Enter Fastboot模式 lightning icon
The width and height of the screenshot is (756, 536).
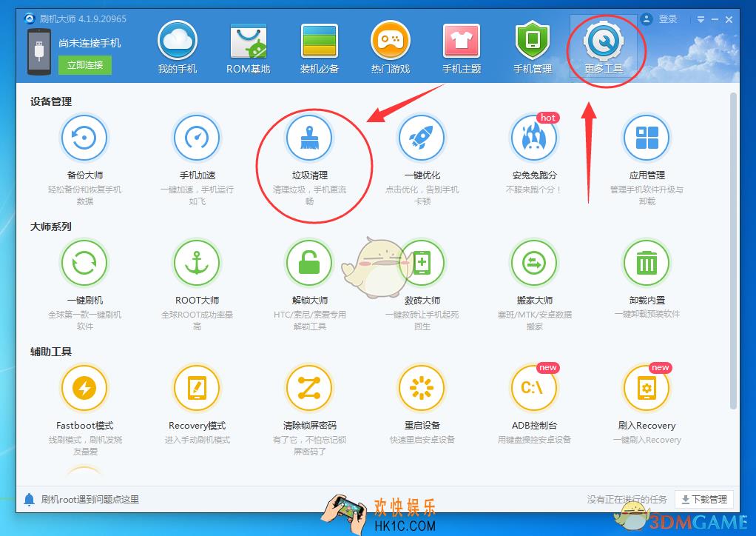84,388
